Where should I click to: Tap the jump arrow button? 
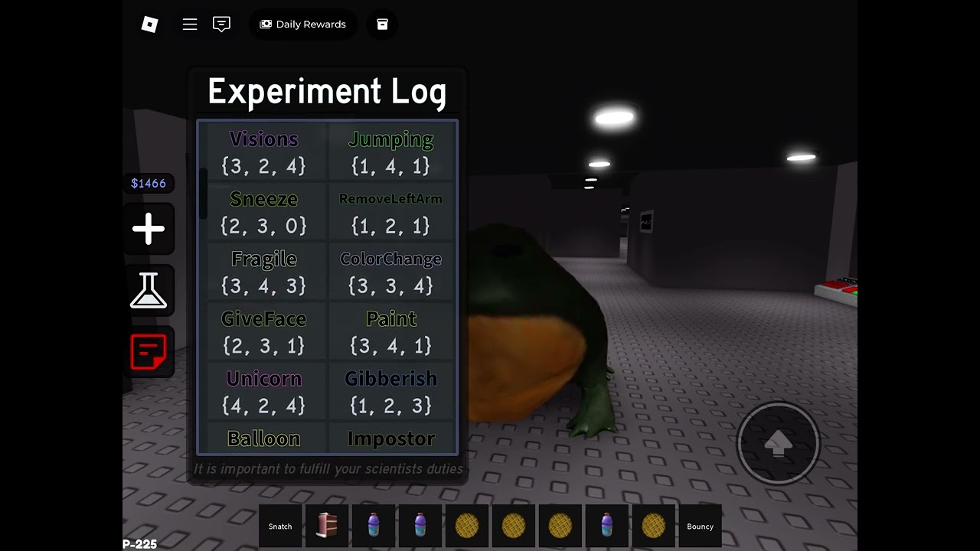pyautogui.click(x=778, y=443)
